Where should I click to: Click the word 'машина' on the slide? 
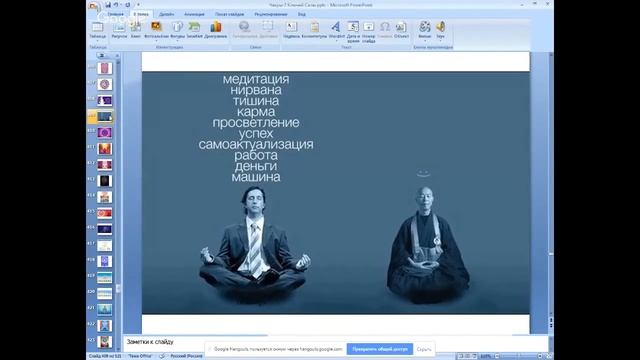[x=256, y=177]
